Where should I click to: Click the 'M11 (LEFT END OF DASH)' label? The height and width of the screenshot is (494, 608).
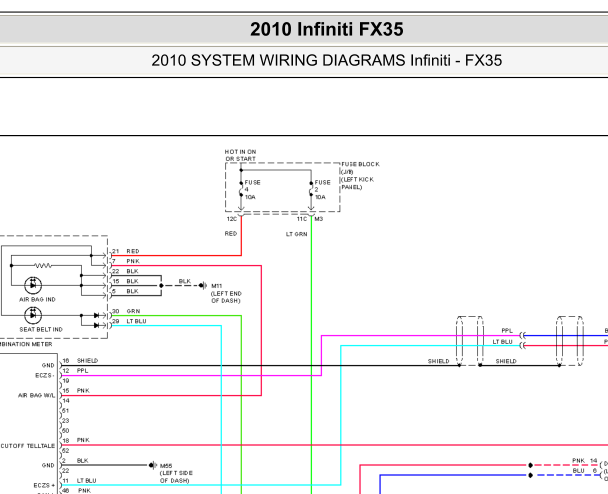point(226,294)
